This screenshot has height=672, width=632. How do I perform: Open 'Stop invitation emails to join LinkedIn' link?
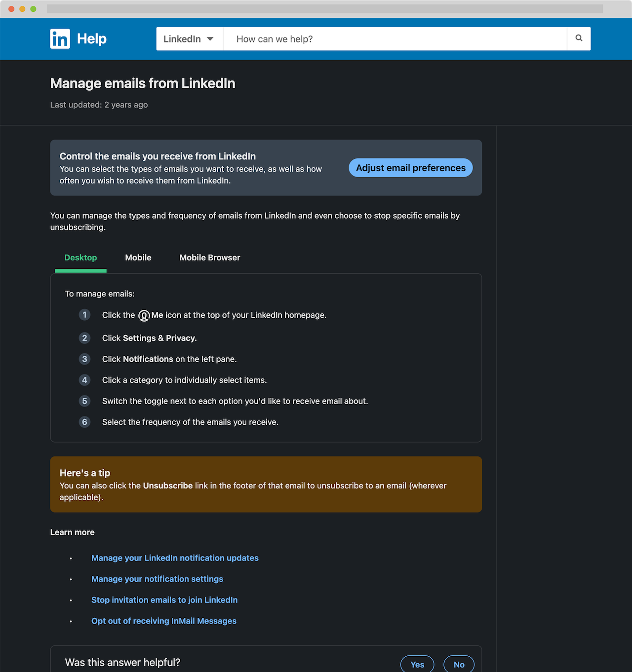click(x=164, y=600)
